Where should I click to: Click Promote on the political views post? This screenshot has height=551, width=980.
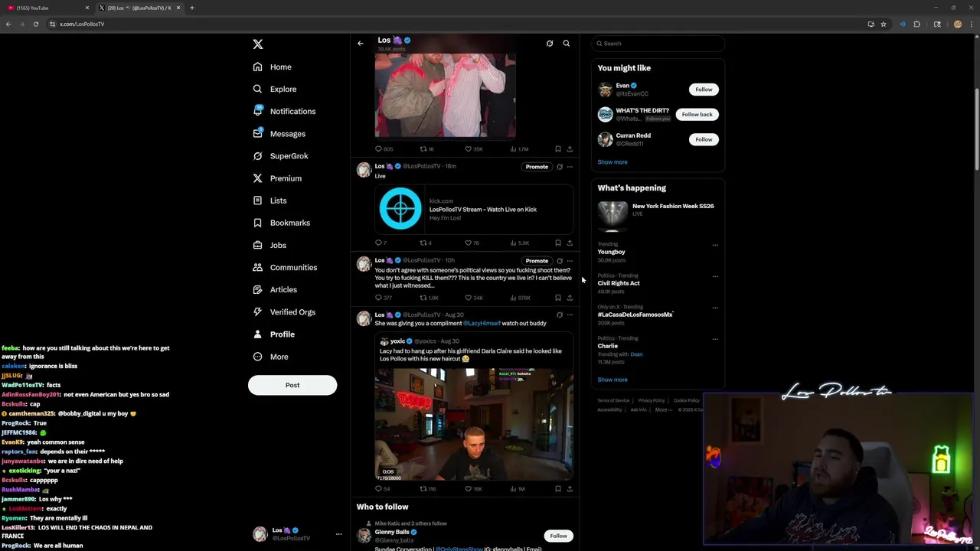tap(537, 261)
